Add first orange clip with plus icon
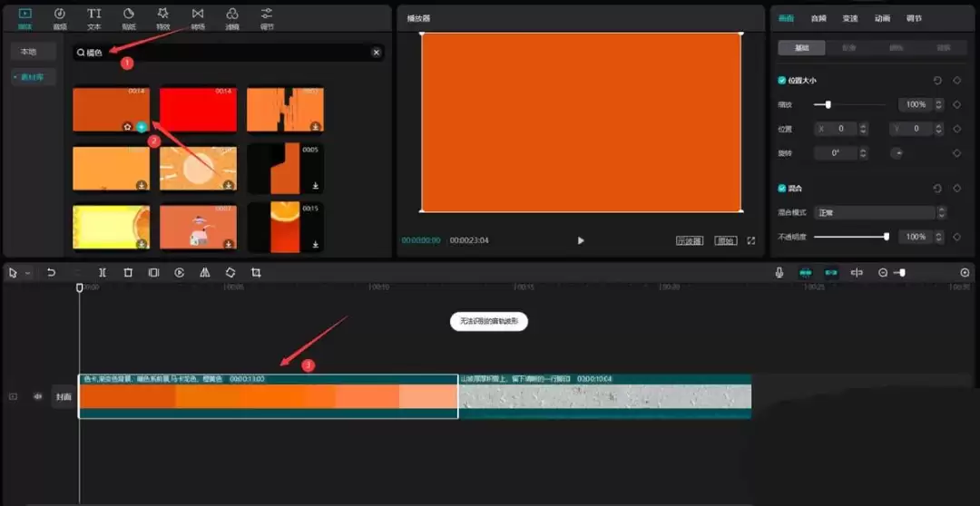 142,127
